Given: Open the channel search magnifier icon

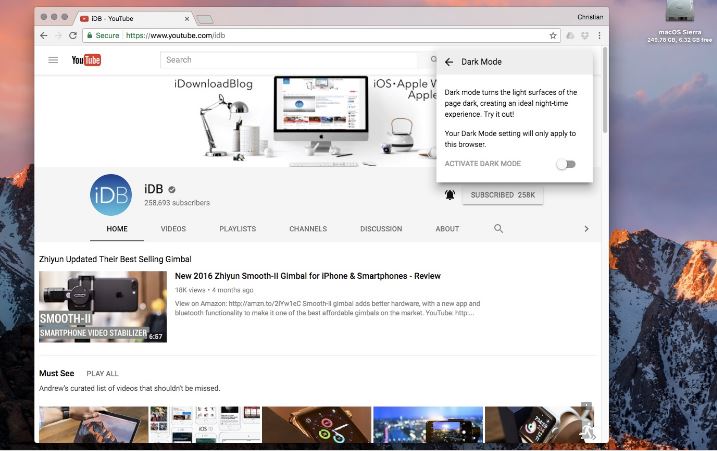Looking at the screenshot, I should coord(498,229).
